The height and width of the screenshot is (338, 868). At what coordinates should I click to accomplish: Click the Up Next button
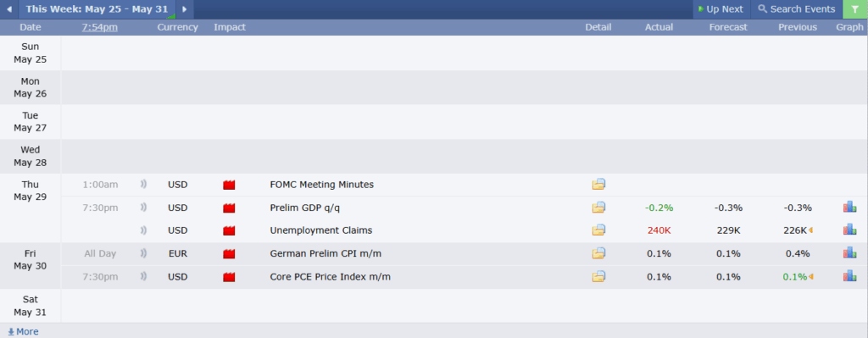pos(721,9)
